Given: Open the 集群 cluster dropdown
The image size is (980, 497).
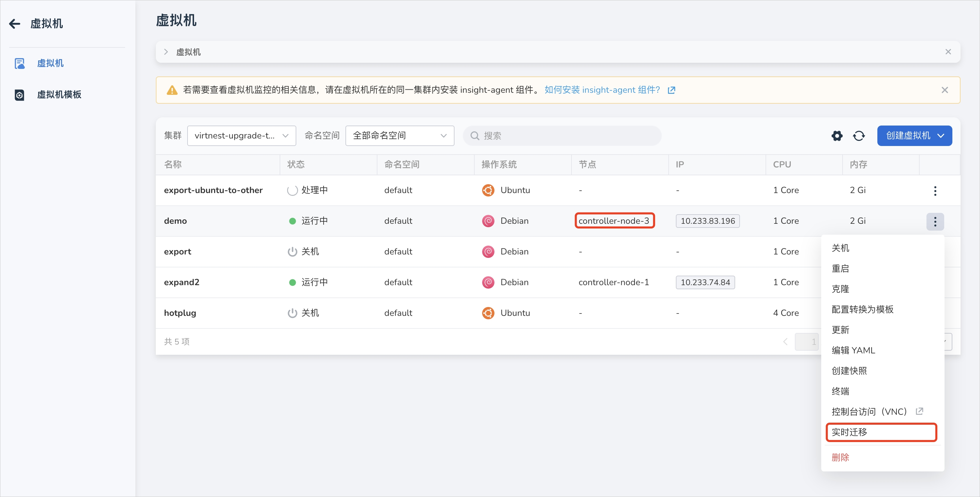Looking at the screenshot, I should point(241,136).
